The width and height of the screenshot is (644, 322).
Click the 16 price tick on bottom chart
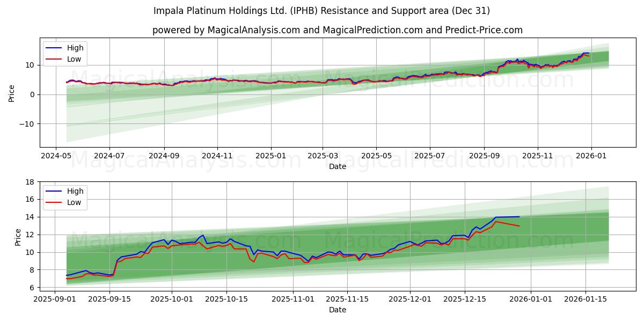point(31,199)
